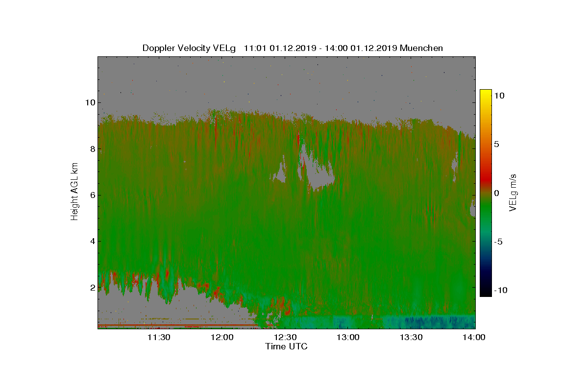Viewport: 588px width, 392px height.
Task: Click the 12:30 time tick label
Action: pyautogui.click(x=286, y=337)
